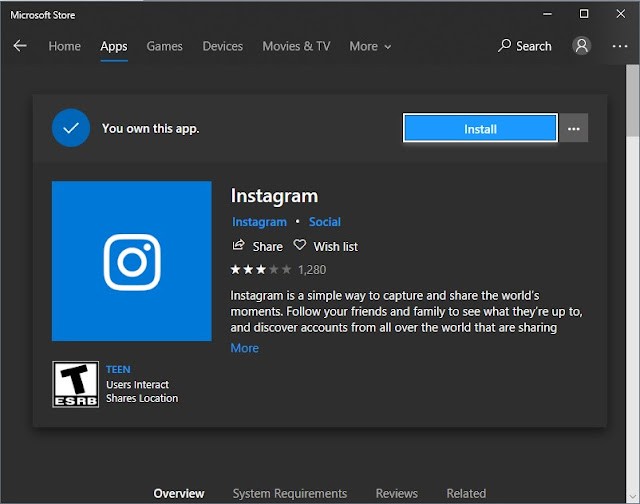Viewport: 640px width, 504px height.
Task: Expand the More navigation dropdown
Action: point(370,46)
